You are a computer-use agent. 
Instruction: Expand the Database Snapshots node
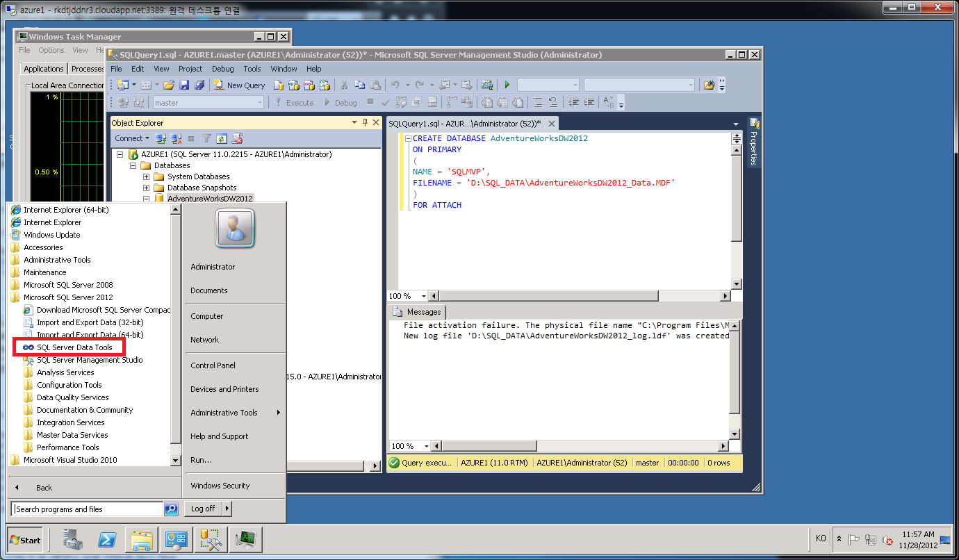click(x=146, y=188)
